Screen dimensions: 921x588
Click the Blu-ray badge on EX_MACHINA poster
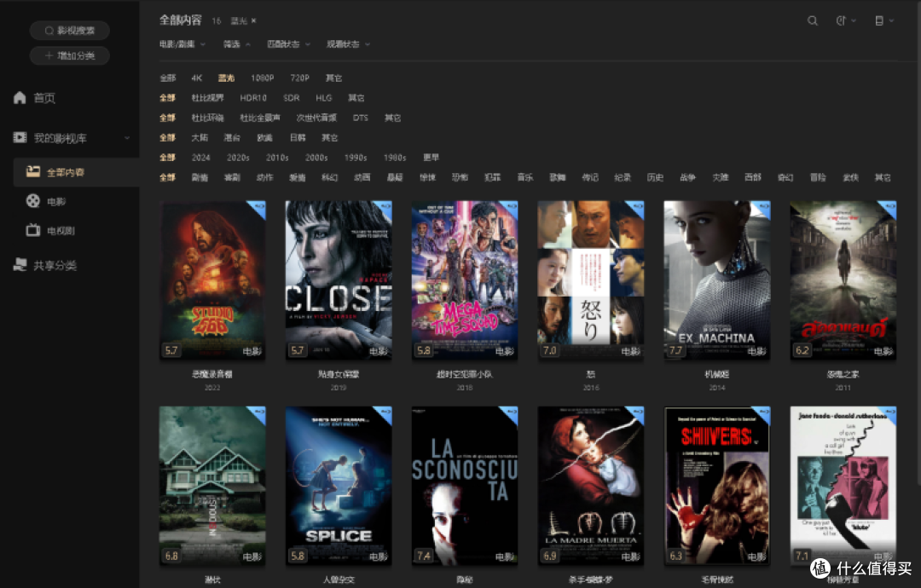[x=763, y=208]
